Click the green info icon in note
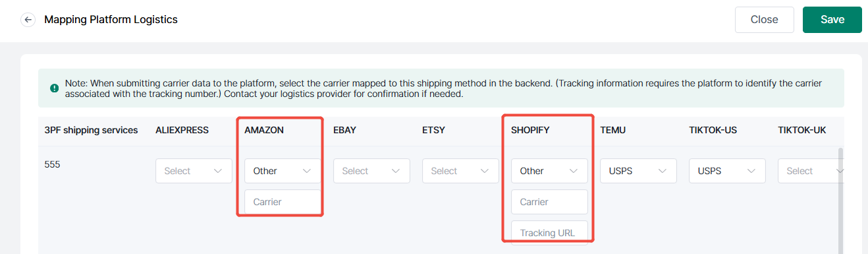The height and width of the screenshot is (254, 868). (x=54, y=88)
